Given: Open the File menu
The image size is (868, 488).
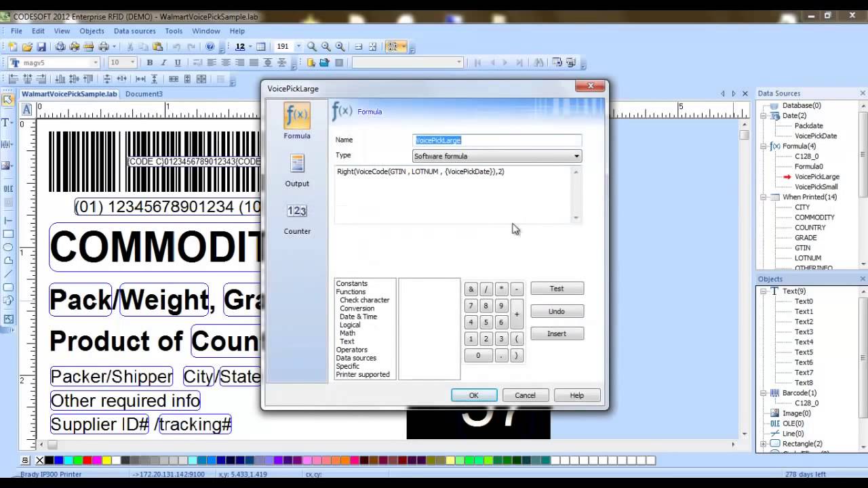Looking at the screenshot, I should pos(16,31).
